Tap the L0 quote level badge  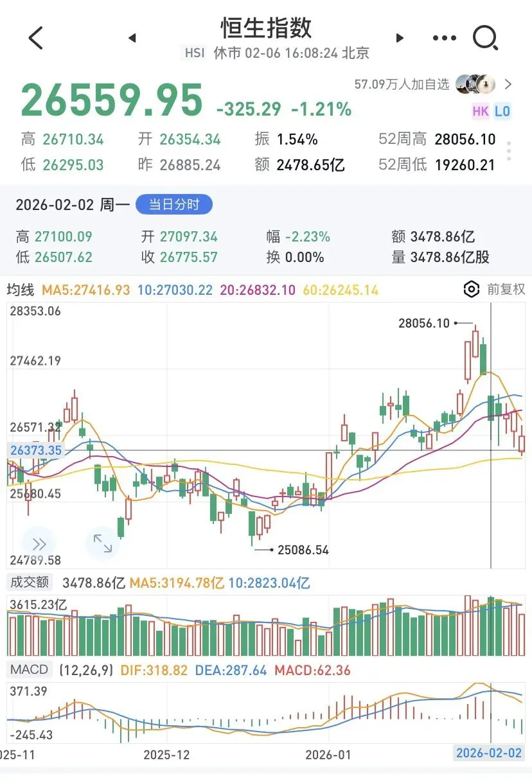(x=502, y=111)
